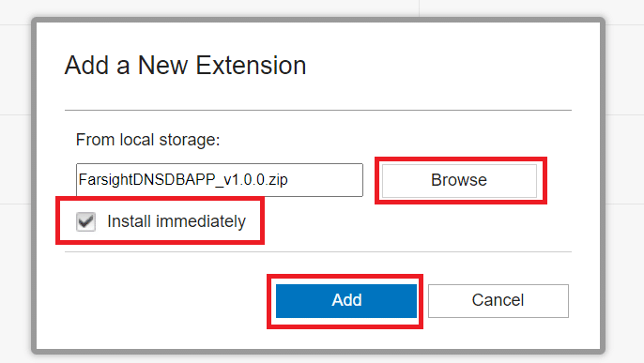
Task: Click the "Install immediately" label text
Action: point(176,221)
